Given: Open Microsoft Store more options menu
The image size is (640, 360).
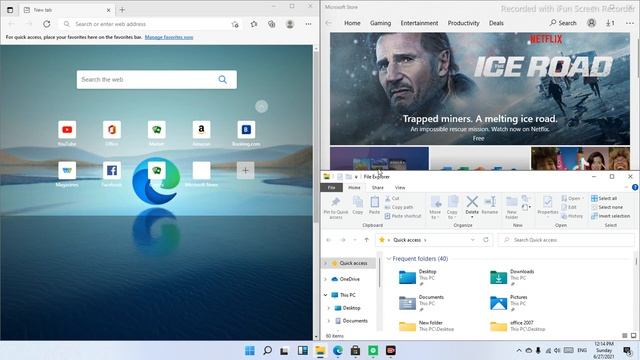Looking at the screenshot, I should click(x=630, y=23).
